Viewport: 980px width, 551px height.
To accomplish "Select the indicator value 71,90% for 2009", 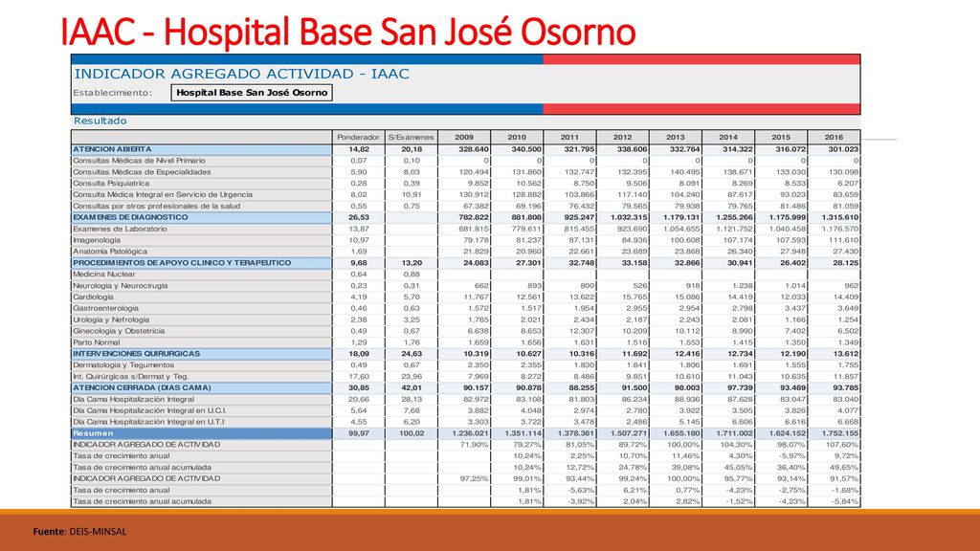I will [475, 445].
